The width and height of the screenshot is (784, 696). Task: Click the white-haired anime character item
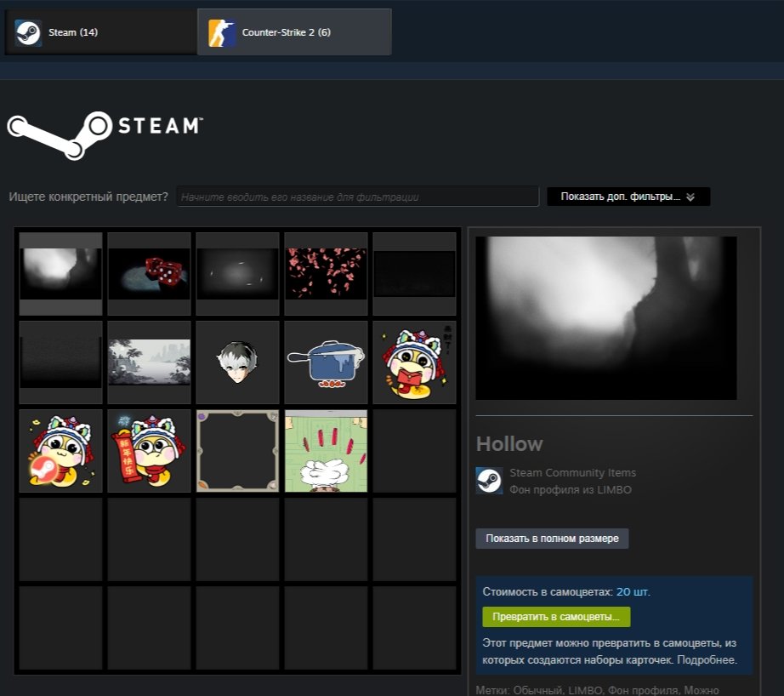coord(237,362)
